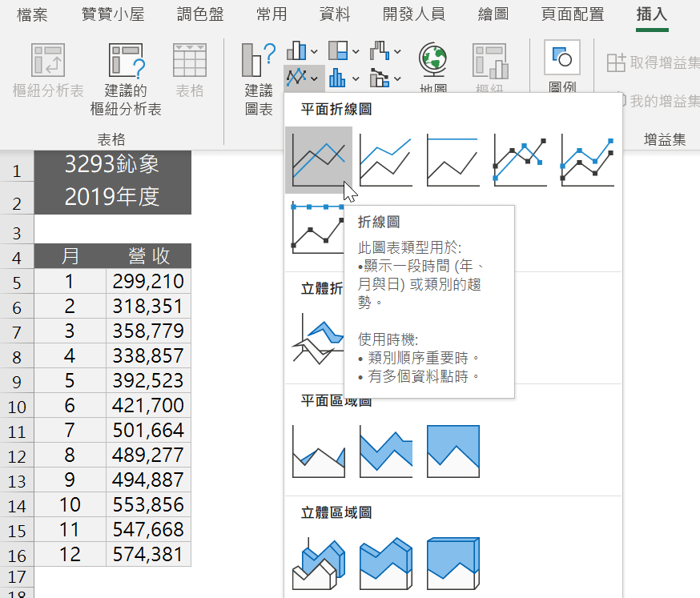Select cell with value 392,523
Screen dimensions: 700x598
pos(149,381)
